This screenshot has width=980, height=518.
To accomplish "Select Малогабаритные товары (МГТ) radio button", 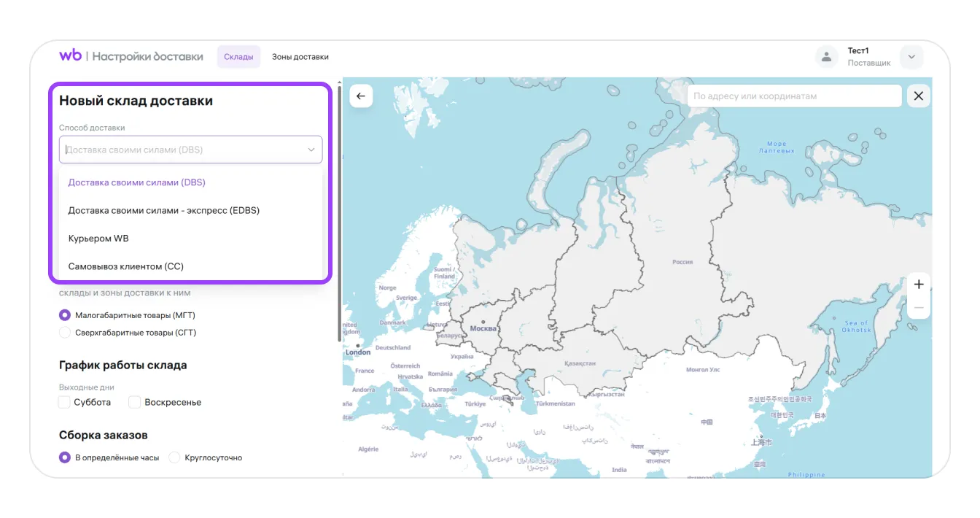I will (65, 315).
